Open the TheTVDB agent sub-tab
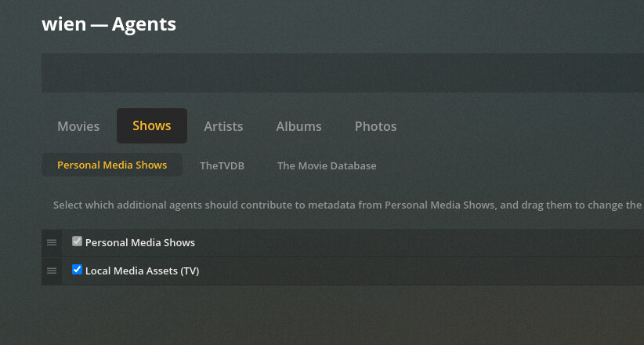Viewport: 644px width, 345px height. [222, 165]
